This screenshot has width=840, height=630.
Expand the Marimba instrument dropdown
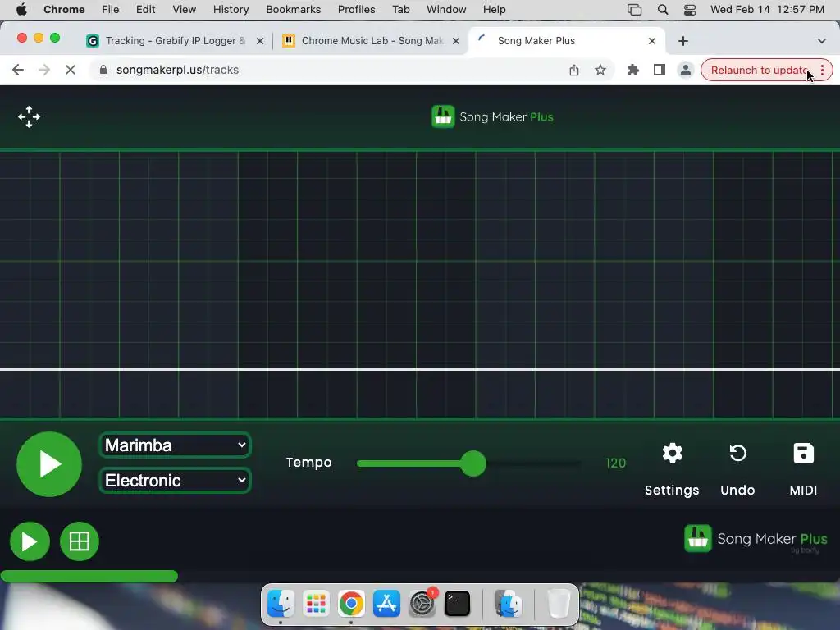coord(176,445)
